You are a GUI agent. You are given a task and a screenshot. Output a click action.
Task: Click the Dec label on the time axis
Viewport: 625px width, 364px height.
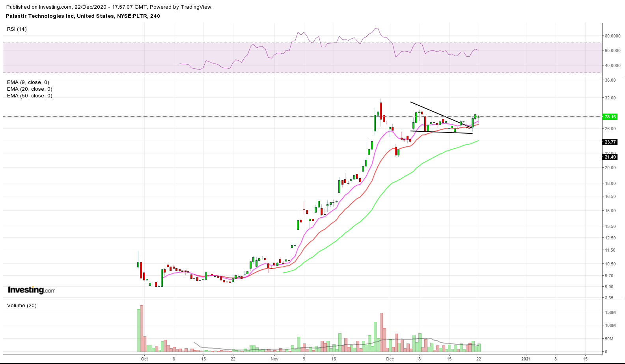tap(390, 359)
